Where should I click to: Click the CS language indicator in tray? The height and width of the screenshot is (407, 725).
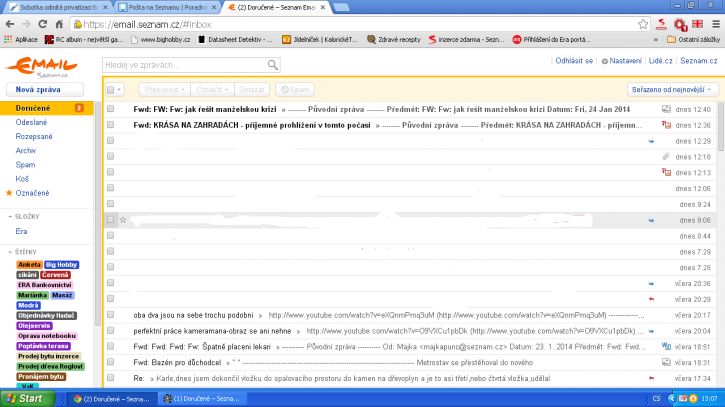point(656,398)
